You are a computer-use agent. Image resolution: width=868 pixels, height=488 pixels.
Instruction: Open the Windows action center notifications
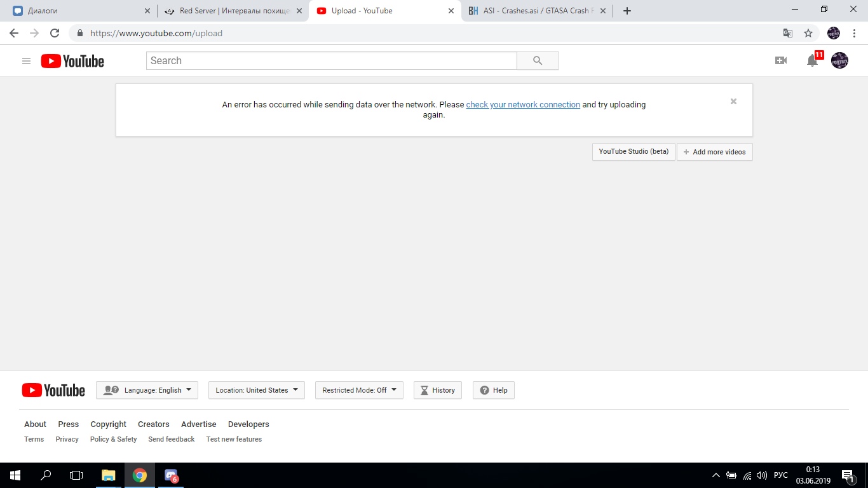848,475
